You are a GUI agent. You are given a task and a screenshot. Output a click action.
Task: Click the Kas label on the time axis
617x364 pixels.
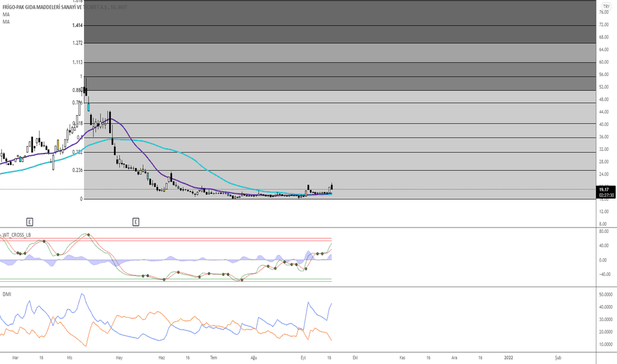[x=403, y=357]
